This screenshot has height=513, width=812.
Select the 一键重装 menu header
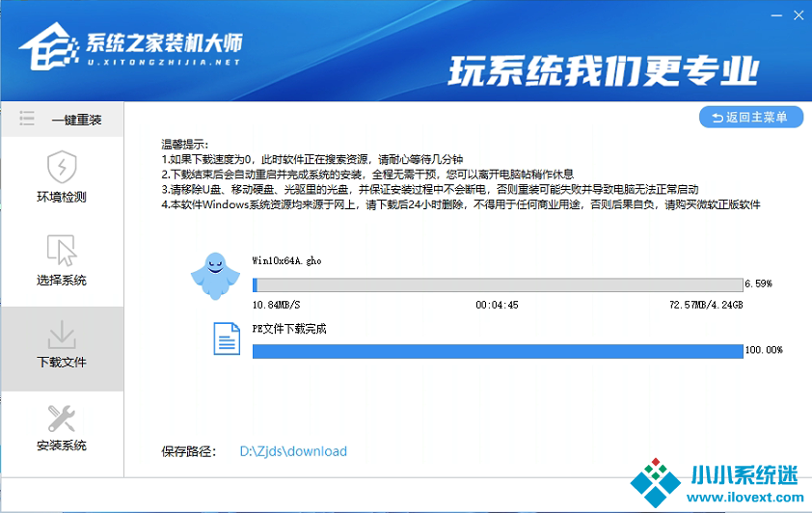[62, 120]
